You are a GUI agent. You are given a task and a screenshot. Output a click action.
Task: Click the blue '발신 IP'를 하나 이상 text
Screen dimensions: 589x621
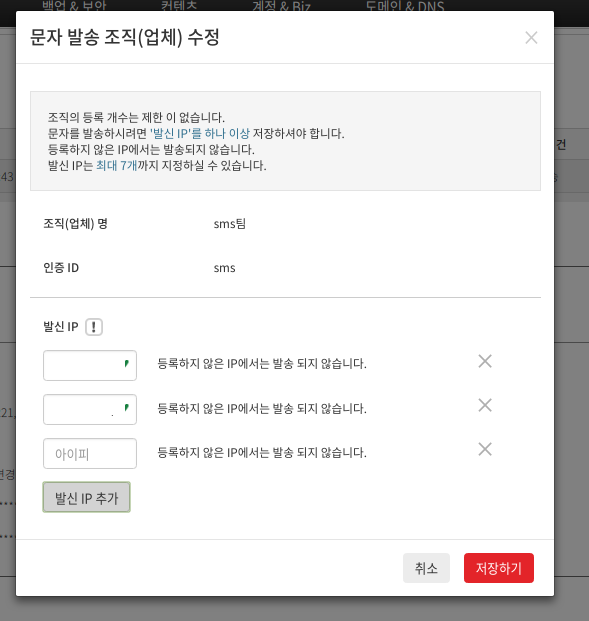(200, 133)
